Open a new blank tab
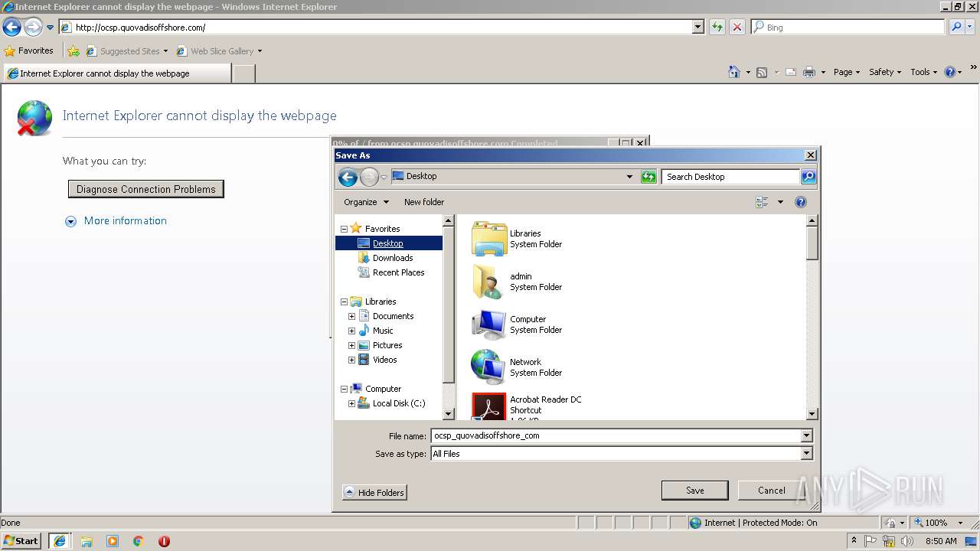The height and width of the screenshot is (551, 980). [x=243, y=73]
